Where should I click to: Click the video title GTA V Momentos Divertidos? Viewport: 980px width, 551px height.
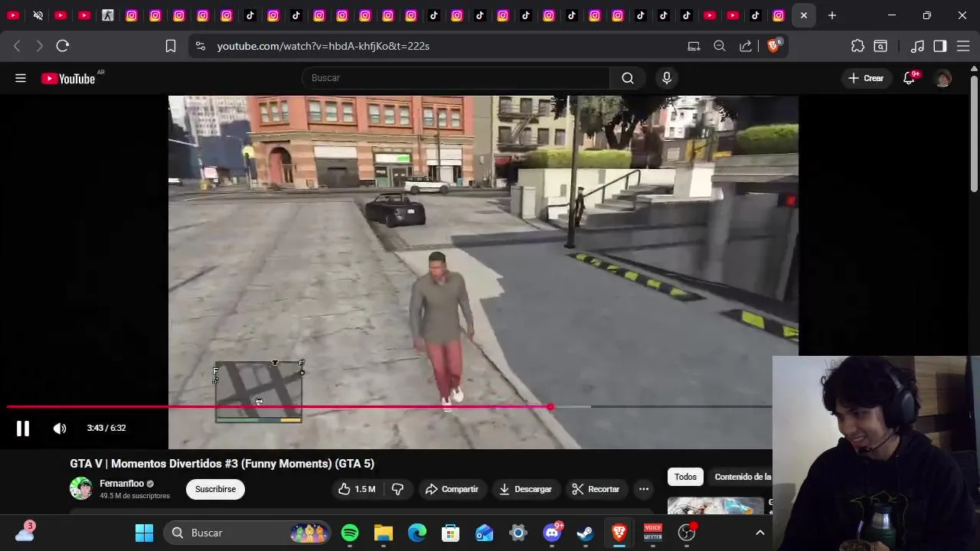click(222, 464)
